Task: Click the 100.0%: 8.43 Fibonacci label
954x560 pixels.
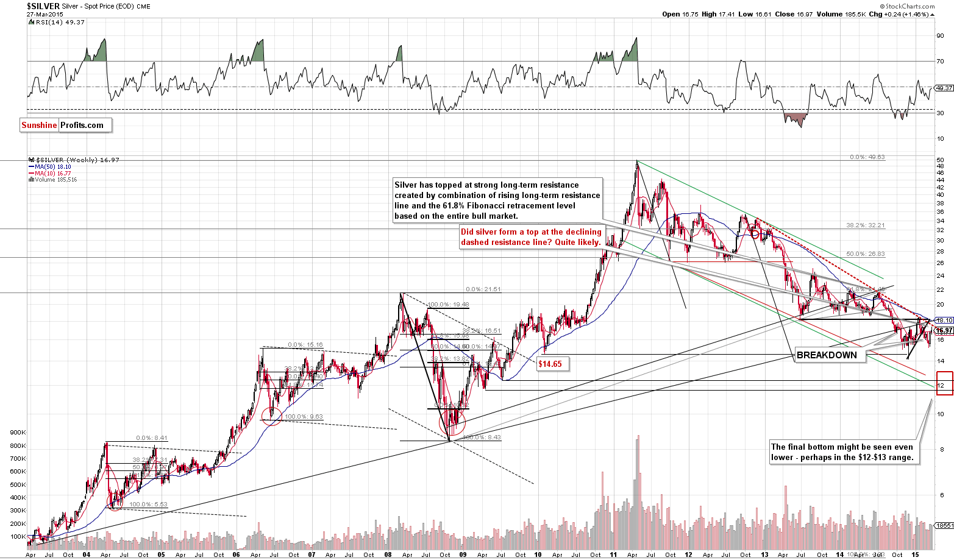Action: coord(482,438)
